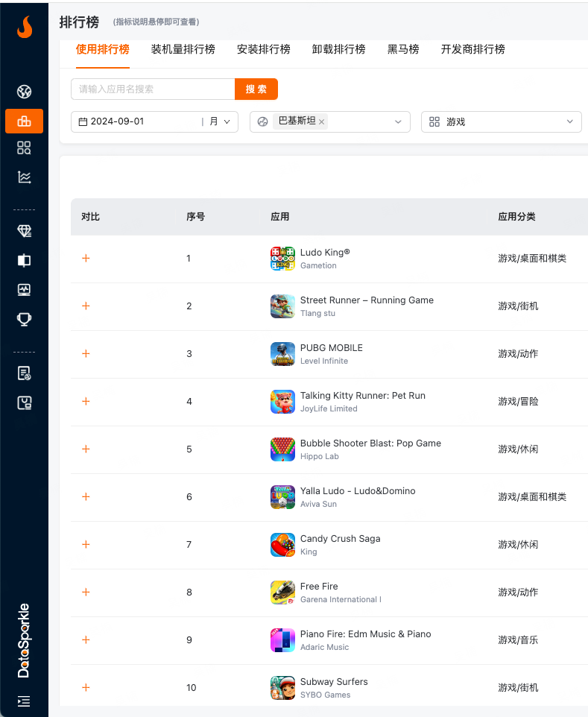This screenshot has height=717, width=588.
Task: Switch to 使用排行榜 tab
Action: pyautogui.click(x=103, y=49)
